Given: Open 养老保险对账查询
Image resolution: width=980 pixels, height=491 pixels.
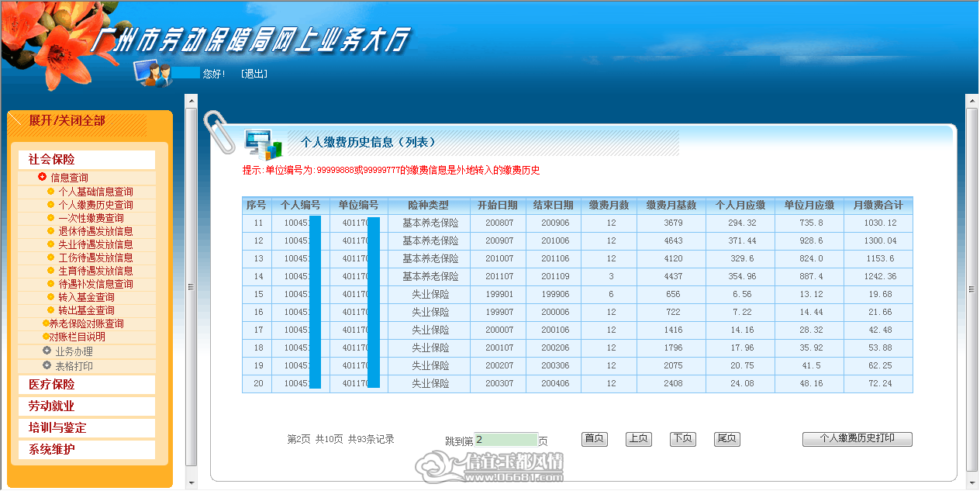Looking at the screenshot, I should [87, 323].
